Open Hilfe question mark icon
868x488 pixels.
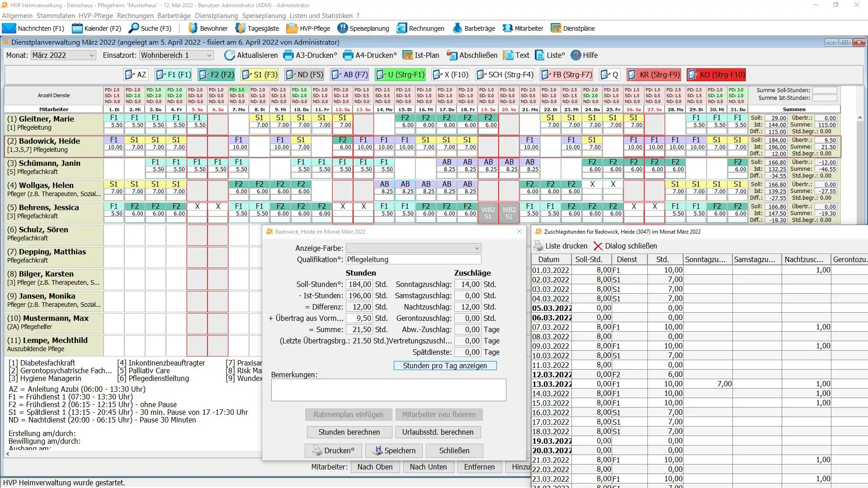[576, 55]
